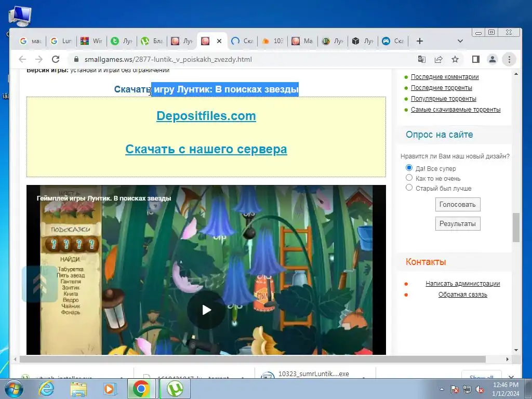Launch Internet Explorer from taskbar
Image resolution: width=532 pixels, height=399 pixels.
[46, 389]
